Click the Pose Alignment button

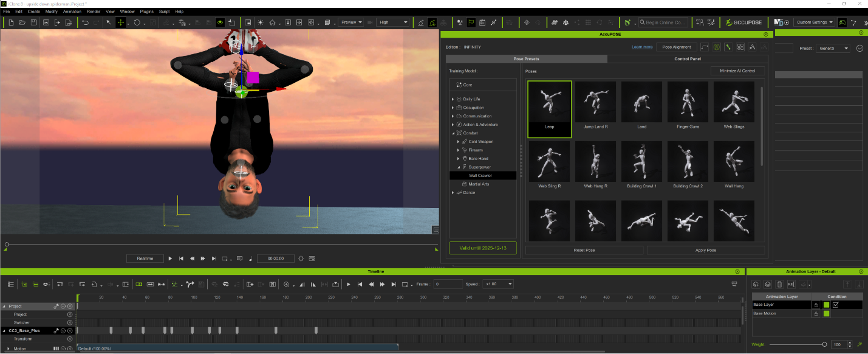coord(676,47)
